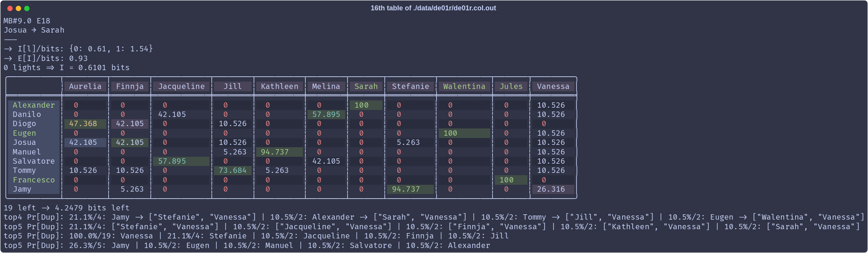Click the top5 line listing ["Stefanie", "Vanessa"] first
Viewport: 868px width, 253px height.
click(x=432, y=227)
